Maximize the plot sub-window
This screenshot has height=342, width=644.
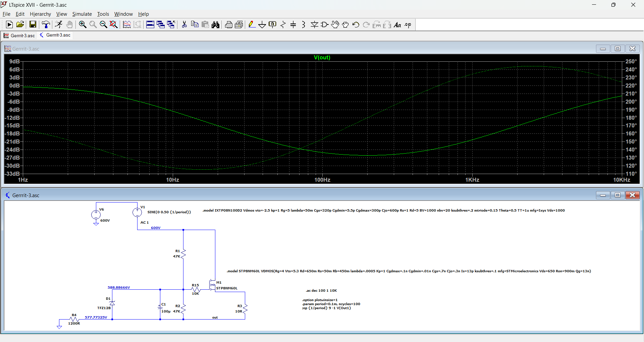[618, 49]
